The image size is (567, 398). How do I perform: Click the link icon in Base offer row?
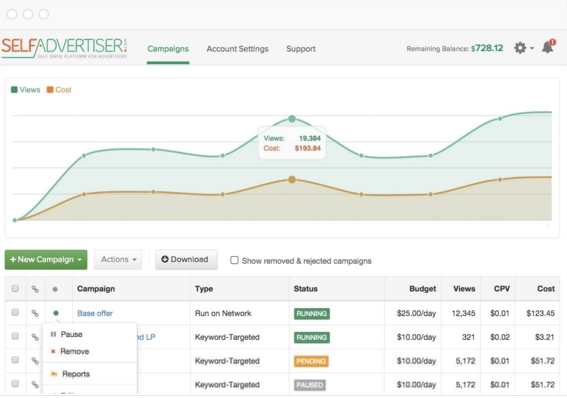coord(35,313)
